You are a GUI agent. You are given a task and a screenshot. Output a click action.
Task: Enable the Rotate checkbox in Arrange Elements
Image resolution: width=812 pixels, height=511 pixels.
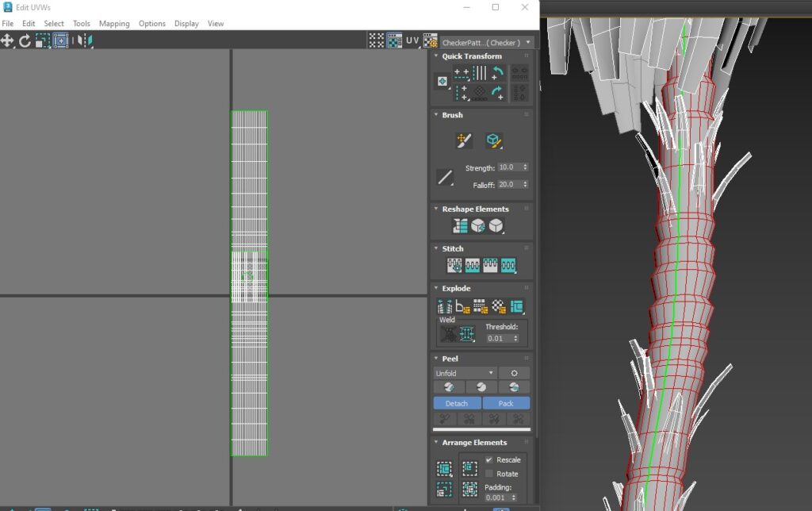click(x=489, y=474)
